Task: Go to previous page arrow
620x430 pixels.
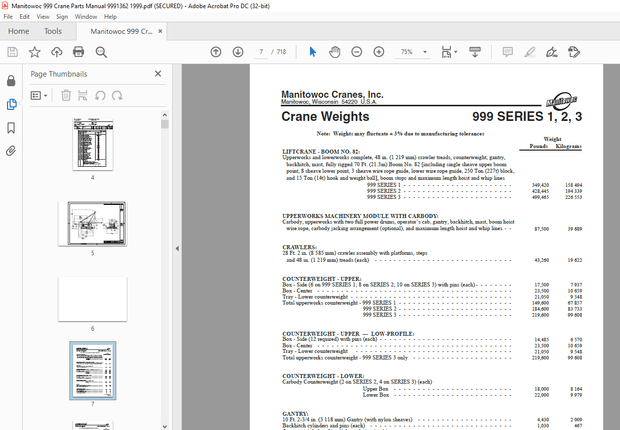Action: [x=216, y=52]
